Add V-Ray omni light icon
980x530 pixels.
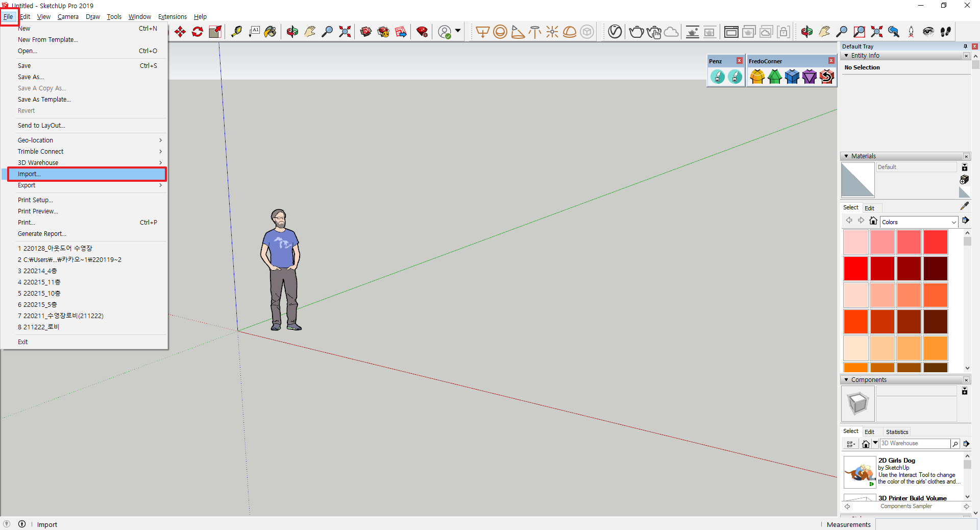[552, 32]
